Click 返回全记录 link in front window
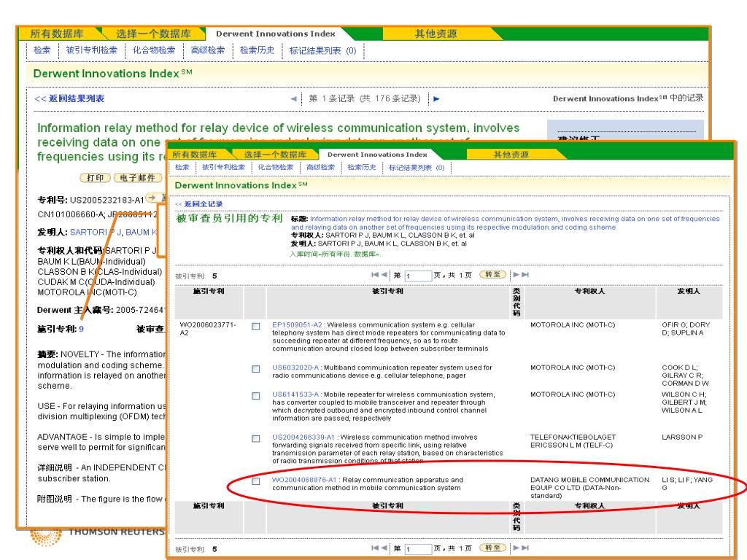This screenshot has width=747, height=560. pos(198,204)
